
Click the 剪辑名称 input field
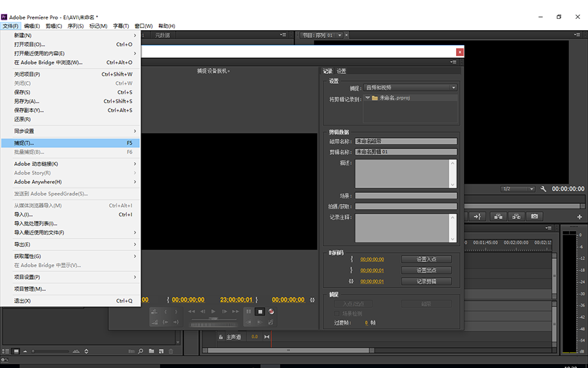(x=406, y=152)
